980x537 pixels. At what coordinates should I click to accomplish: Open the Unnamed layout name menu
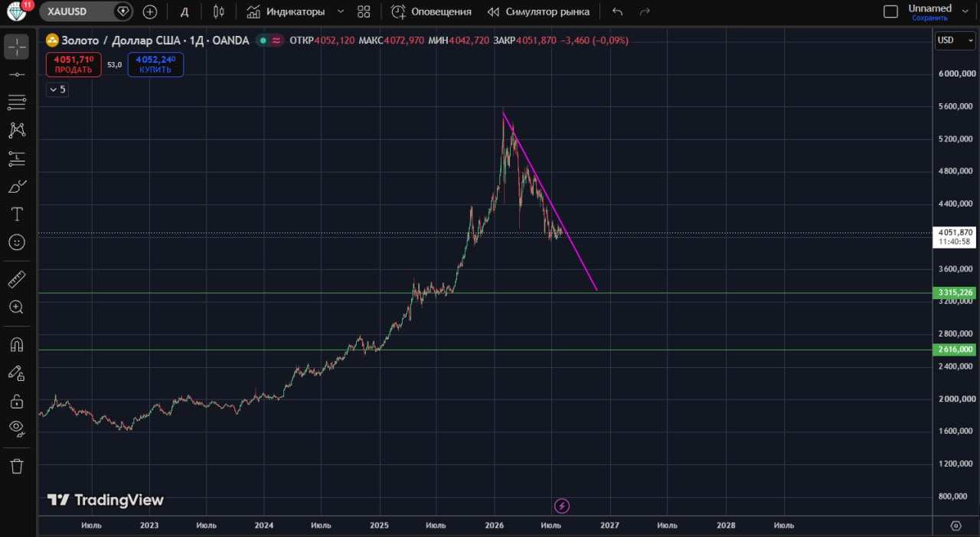tap(929, 8)
